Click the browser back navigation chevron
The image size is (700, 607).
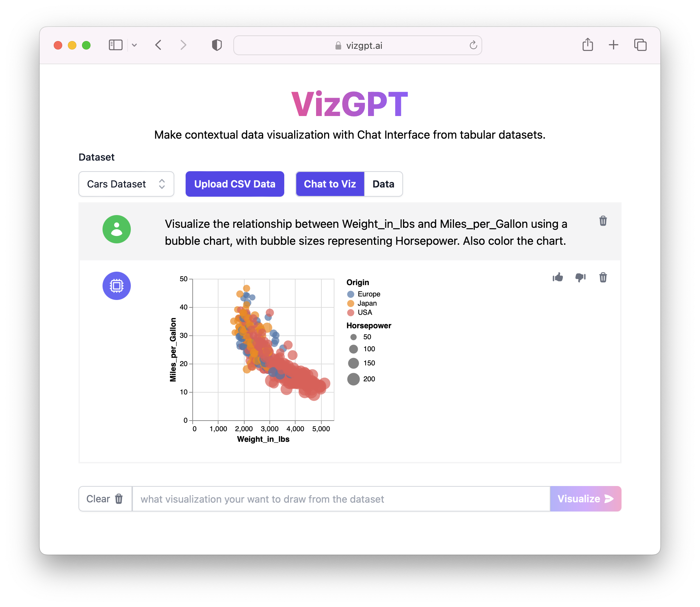click(x=158, y=45)
